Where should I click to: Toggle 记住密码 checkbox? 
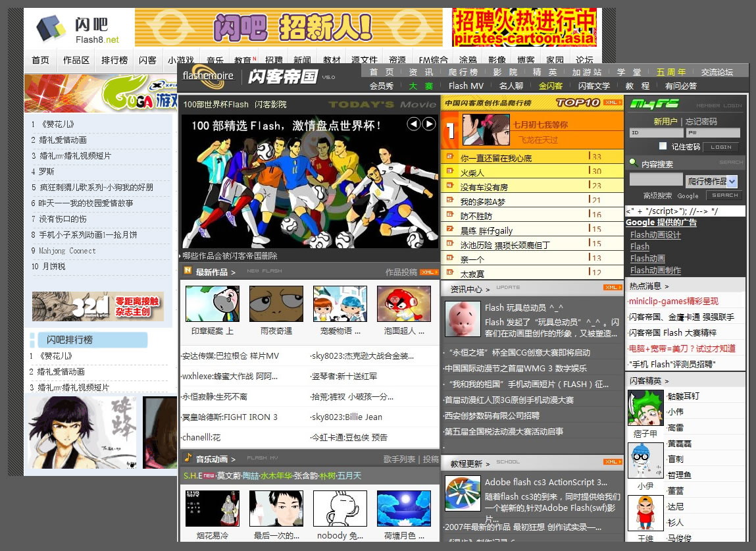[x=663, y=145]
